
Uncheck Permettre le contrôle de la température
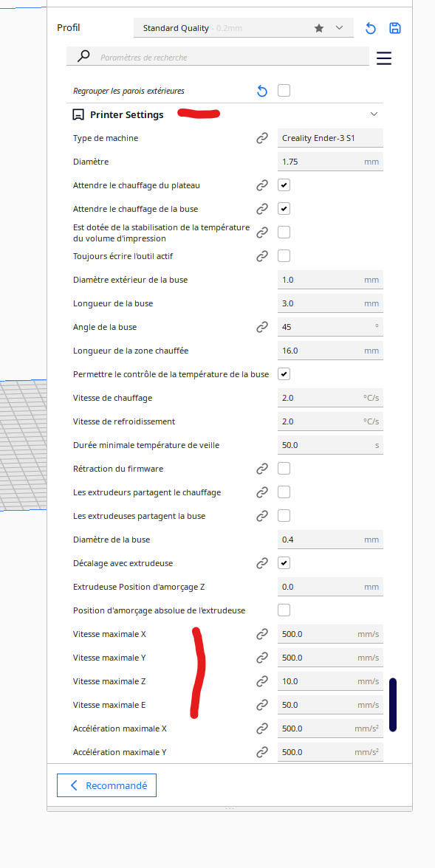pyautogui.click(x=284, y=374)
